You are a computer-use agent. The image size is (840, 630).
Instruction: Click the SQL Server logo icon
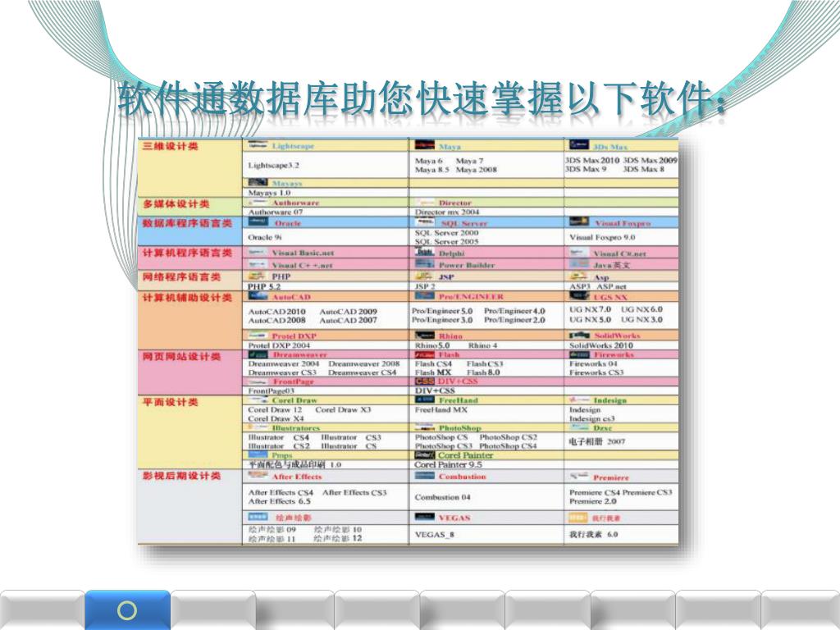tap(424, 221)
